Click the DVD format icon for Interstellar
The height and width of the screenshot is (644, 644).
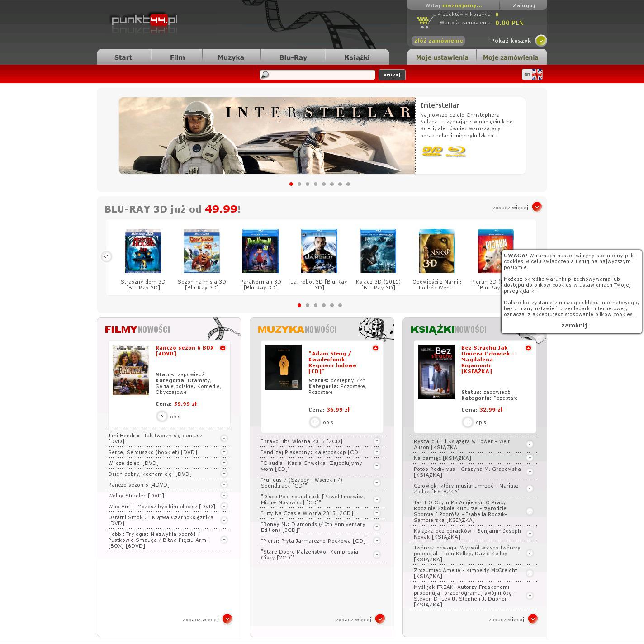pos(432,152)
